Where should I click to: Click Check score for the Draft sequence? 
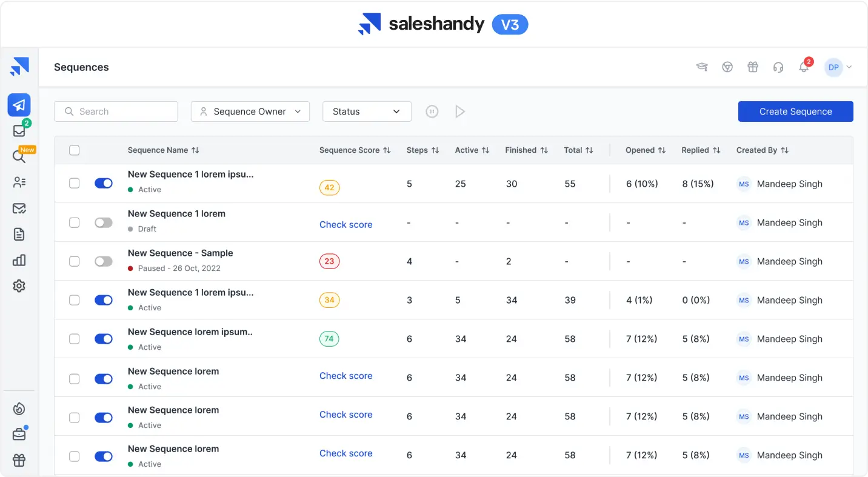346,224
